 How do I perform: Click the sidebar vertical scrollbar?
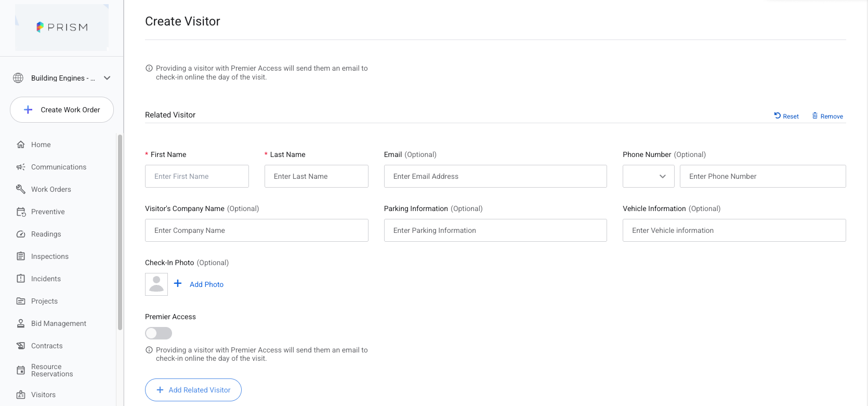coord(120,232)
